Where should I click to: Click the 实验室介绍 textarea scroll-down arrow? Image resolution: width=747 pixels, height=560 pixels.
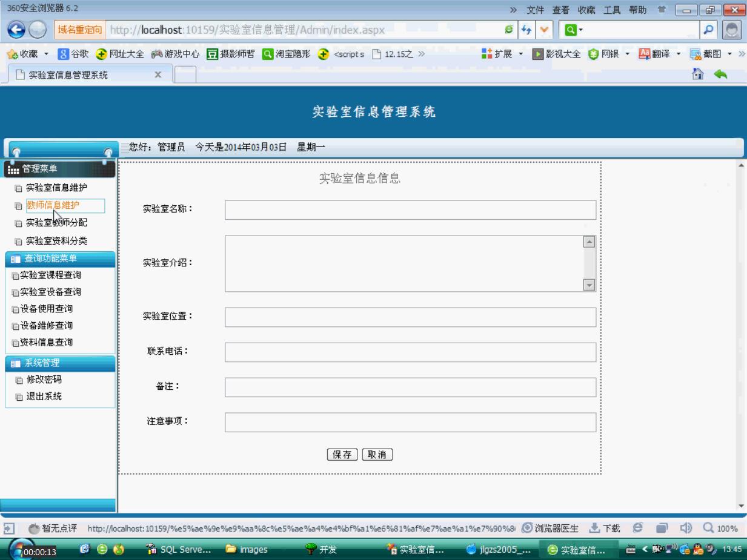click(588, 285)
